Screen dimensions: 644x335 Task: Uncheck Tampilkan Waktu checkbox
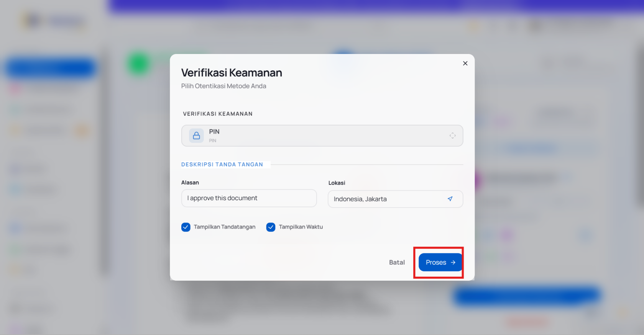(271, 227)
